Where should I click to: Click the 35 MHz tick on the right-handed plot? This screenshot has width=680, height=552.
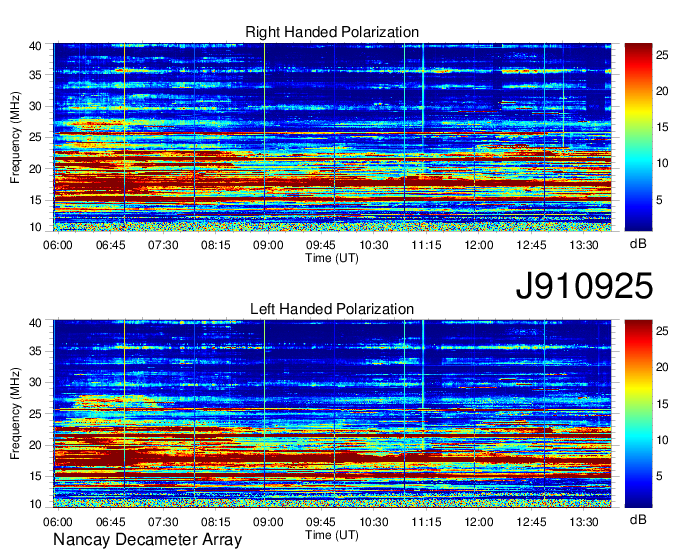(x=35, y=75)
